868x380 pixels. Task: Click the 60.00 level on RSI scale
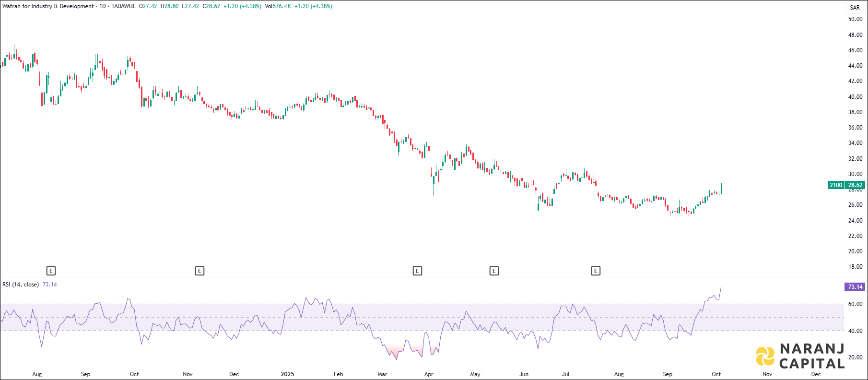855,304
